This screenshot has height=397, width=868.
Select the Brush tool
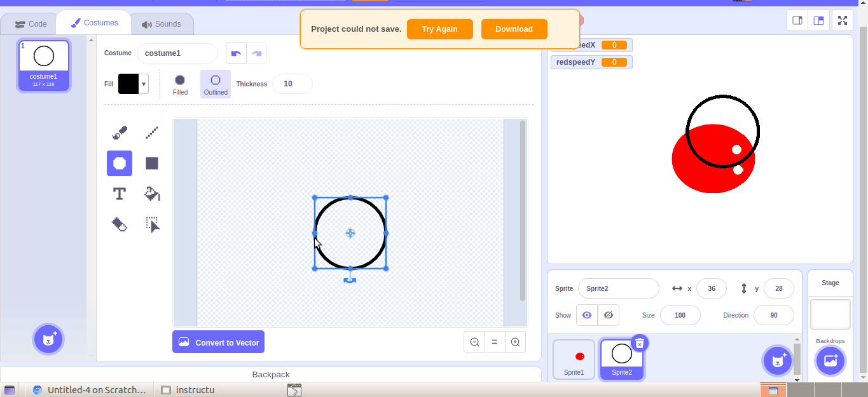pos(119,133)
